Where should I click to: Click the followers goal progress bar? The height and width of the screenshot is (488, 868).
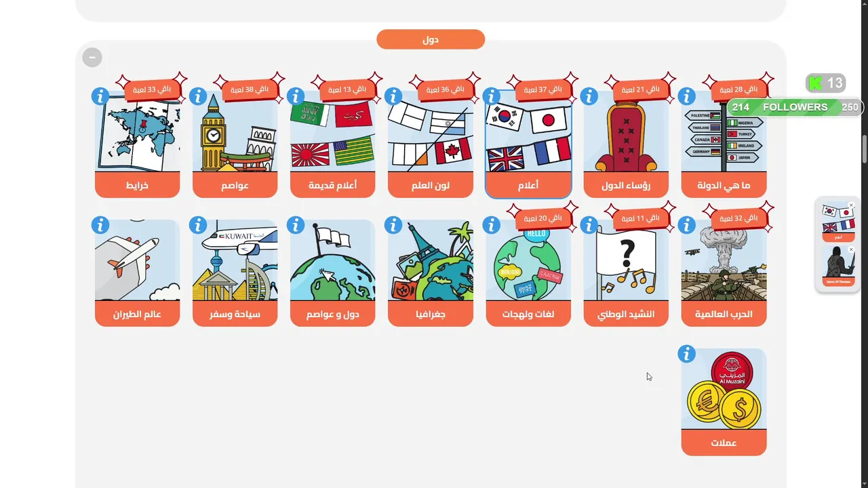(x=794, y=107)
